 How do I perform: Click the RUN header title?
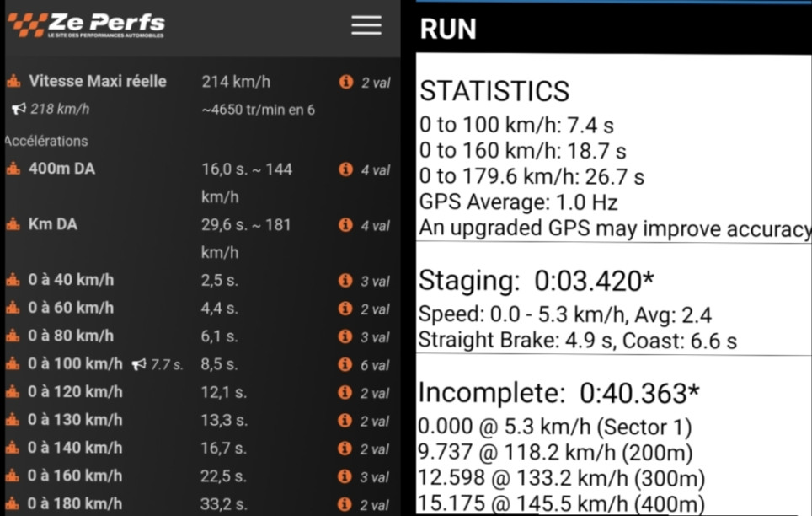(x=448, y=30)
